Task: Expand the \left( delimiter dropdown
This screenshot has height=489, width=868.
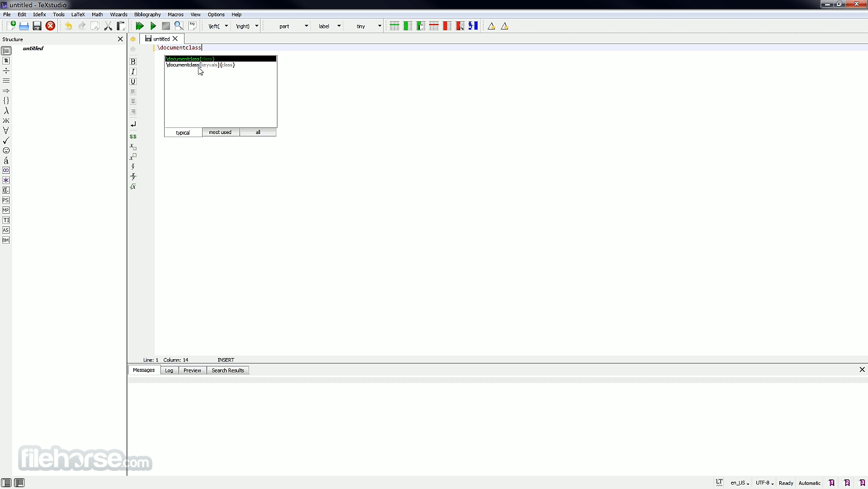Action: pos(226,26)
